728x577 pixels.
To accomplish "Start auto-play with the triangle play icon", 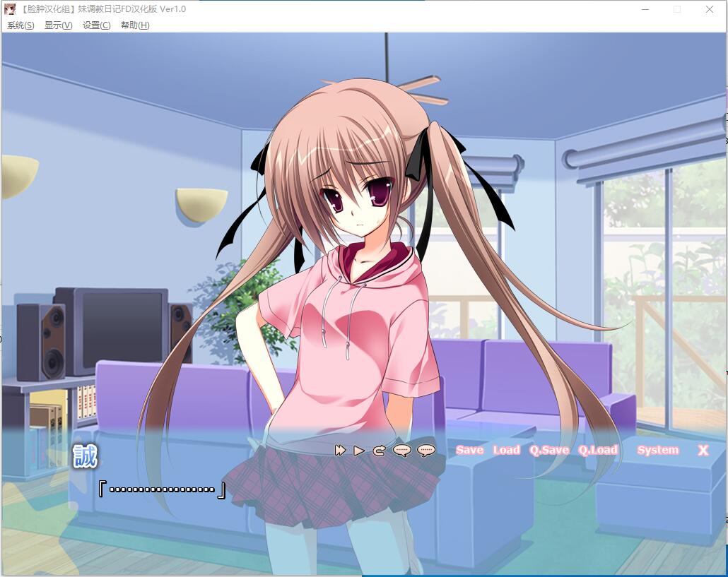I will click(359, 450).
